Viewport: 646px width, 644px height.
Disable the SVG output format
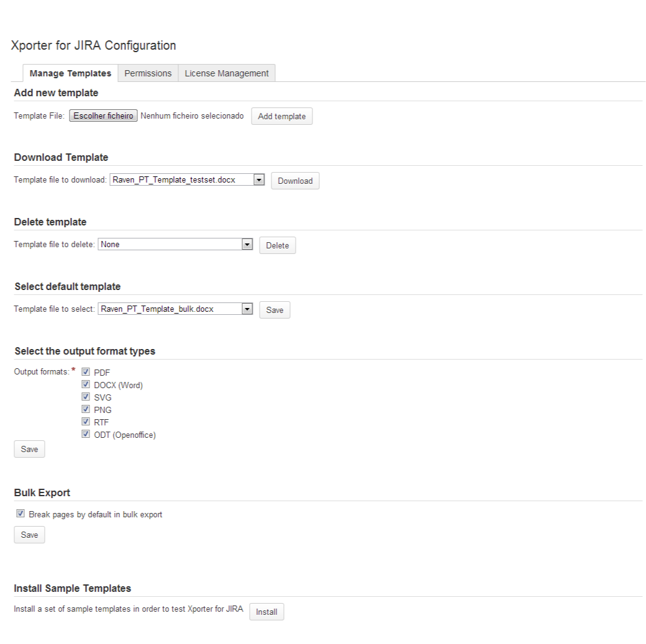[86, 396]
